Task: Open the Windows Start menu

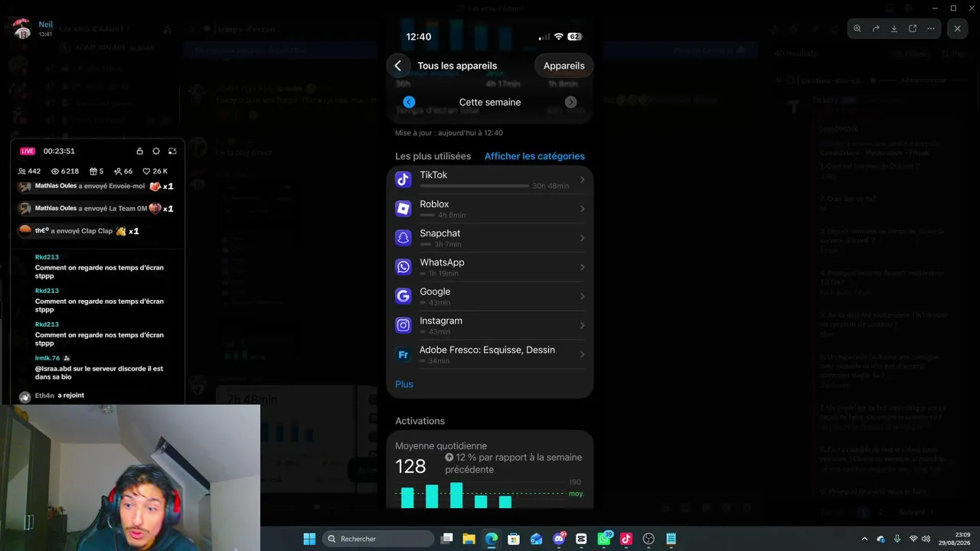Action: tap(309, 539)
